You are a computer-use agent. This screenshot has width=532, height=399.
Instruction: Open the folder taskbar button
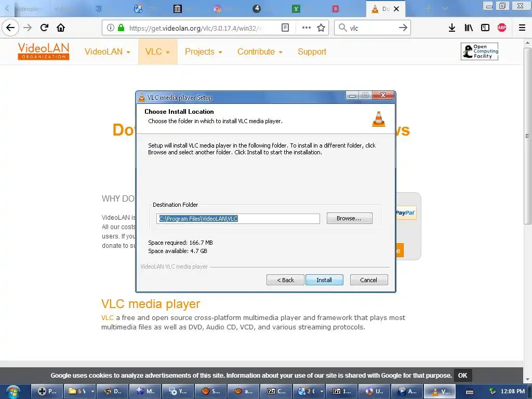81,391
